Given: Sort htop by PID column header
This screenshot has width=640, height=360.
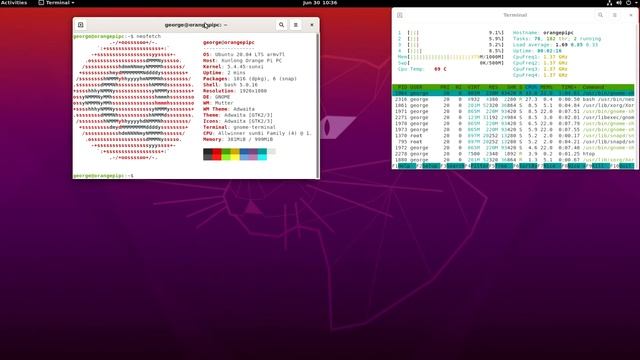Looking at the screenshot, I should 402,87.
